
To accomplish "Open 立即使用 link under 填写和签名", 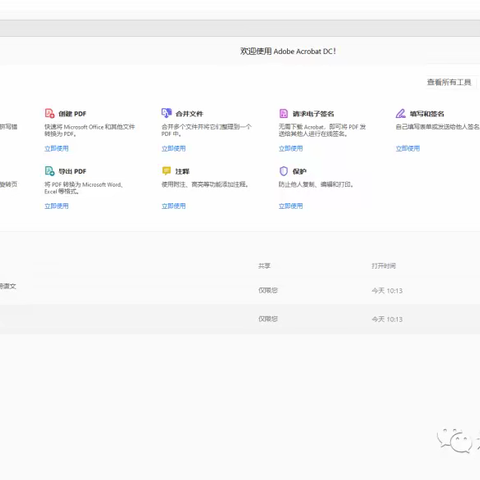I will pos(408,148).
